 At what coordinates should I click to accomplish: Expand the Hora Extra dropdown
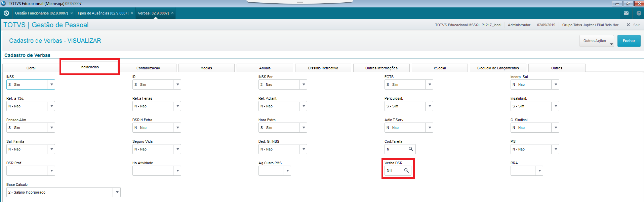tap(304, 128)
